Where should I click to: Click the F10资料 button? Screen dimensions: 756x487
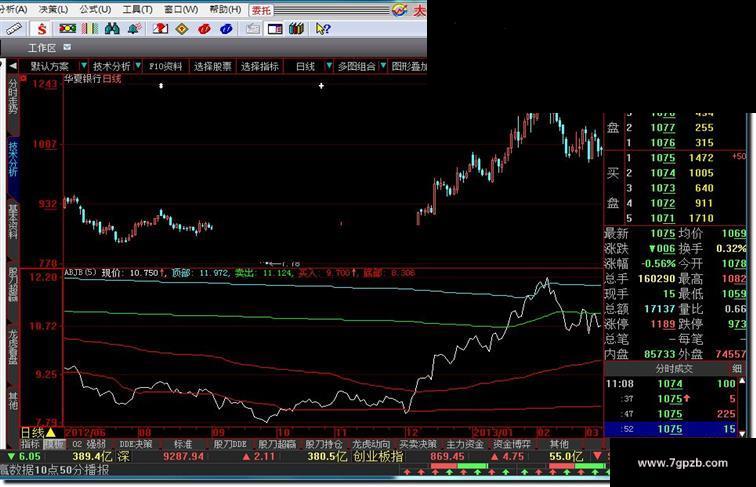click(x=165, y=66)
